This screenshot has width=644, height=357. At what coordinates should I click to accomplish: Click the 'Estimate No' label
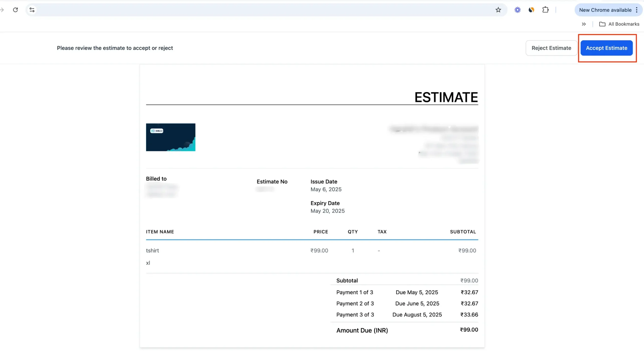point(272,182)
